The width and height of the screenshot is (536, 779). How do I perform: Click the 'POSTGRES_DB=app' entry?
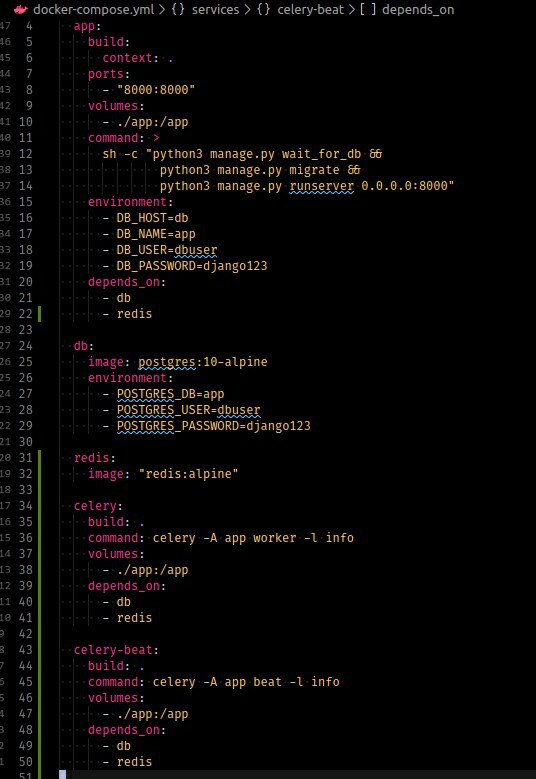click(x=170, y=393)
